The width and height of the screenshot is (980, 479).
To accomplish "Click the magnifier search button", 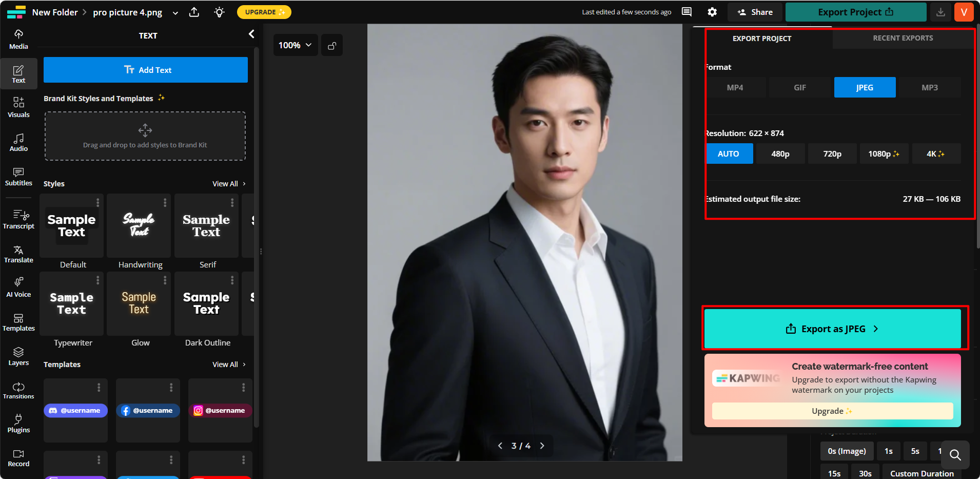I will pos(955,454).
